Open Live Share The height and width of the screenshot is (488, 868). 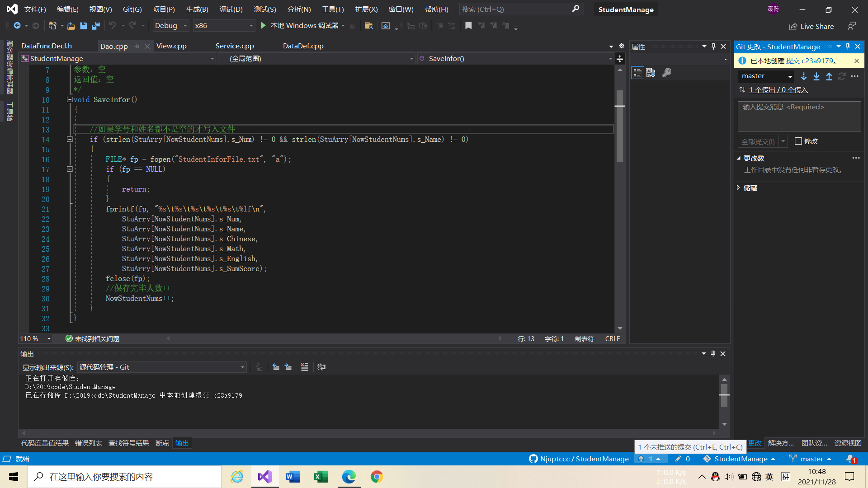coord(811,26)
